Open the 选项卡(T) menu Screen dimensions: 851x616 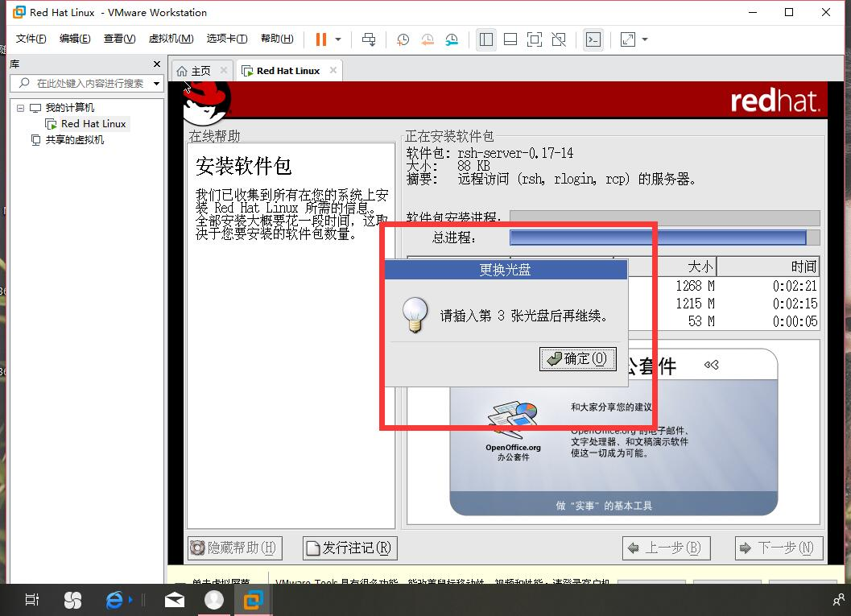pyautogui.click(x=227, y=39)
